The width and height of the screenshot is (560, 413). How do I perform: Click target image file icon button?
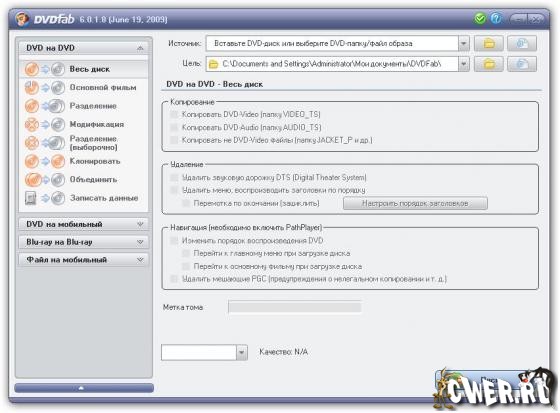[x=522, y=64]
